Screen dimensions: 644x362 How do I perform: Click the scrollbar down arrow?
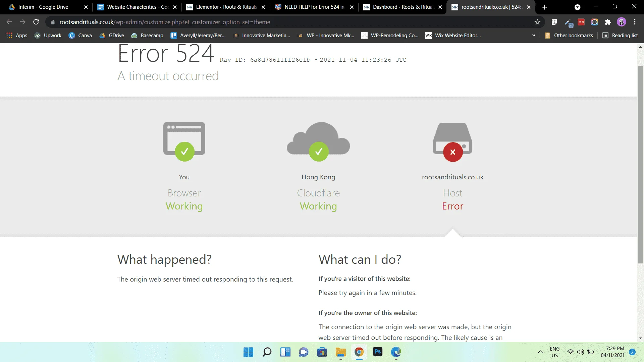point(640,338)
